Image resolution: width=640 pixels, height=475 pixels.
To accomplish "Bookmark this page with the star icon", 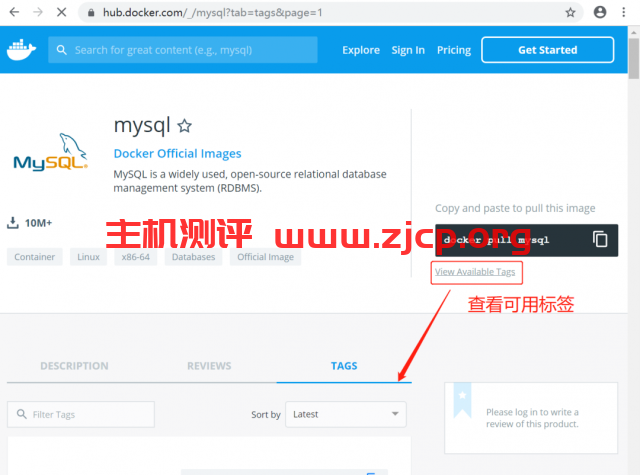I will pyautogui.click(x=570, y=13).
